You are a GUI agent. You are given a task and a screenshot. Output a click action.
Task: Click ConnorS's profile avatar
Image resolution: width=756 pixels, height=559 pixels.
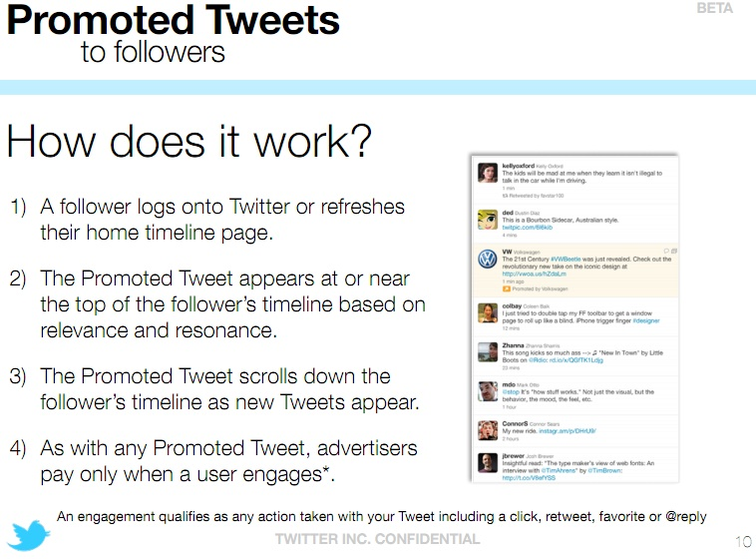(x=488, y=430)
